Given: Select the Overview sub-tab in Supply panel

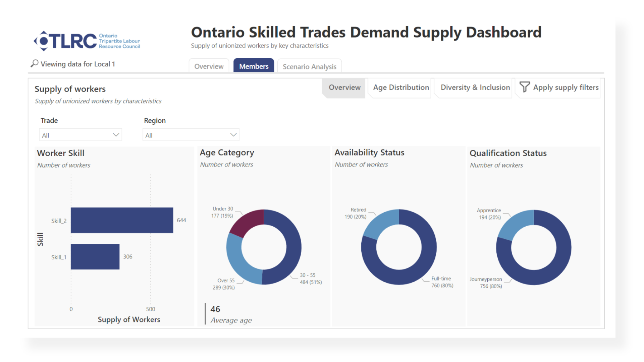Looking at the screenshot, I should [344, 87].
